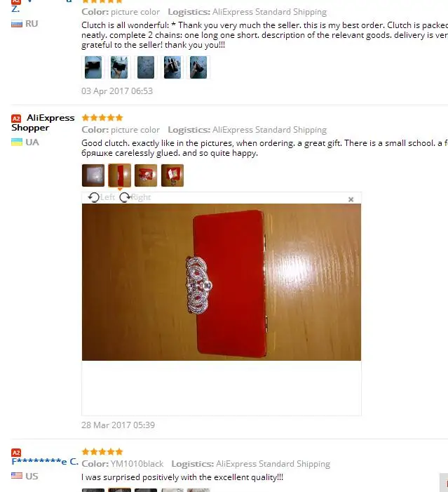This screenshot has width=448, height=492.
Task: Rotate review photo left
Action: pyautogui.click(x=102, y=197)
